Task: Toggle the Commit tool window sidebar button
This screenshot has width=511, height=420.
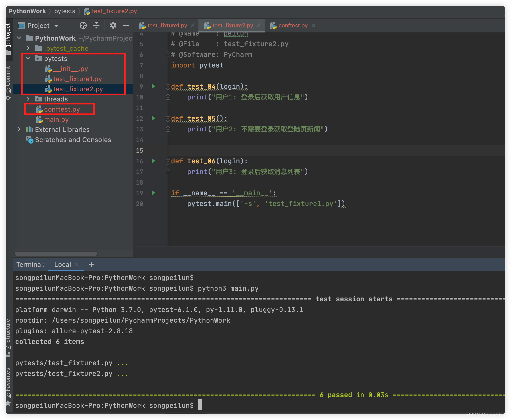Action: tap(8, 82)
